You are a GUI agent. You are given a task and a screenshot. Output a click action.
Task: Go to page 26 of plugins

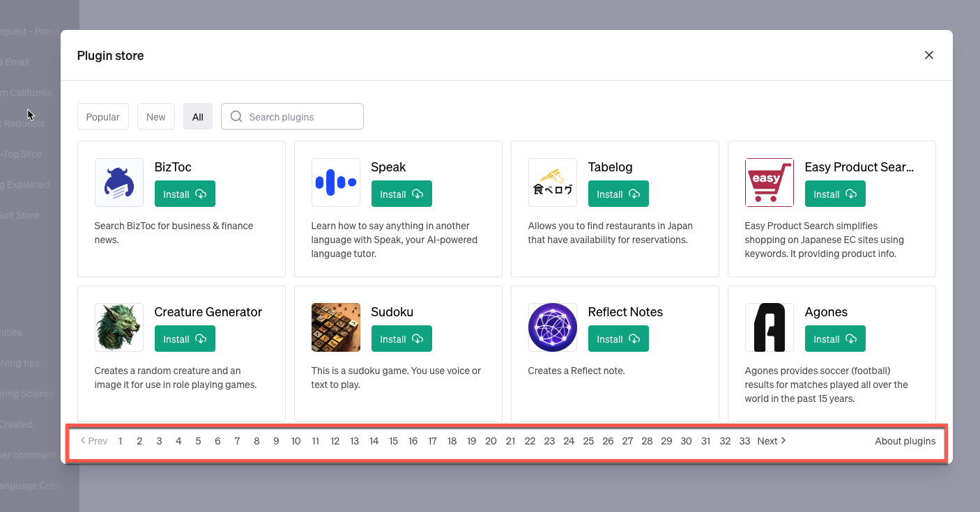(608, 441)
